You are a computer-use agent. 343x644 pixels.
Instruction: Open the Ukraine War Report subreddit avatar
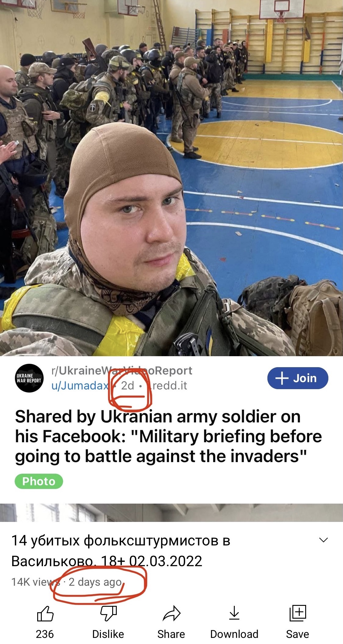pos(29,378)
